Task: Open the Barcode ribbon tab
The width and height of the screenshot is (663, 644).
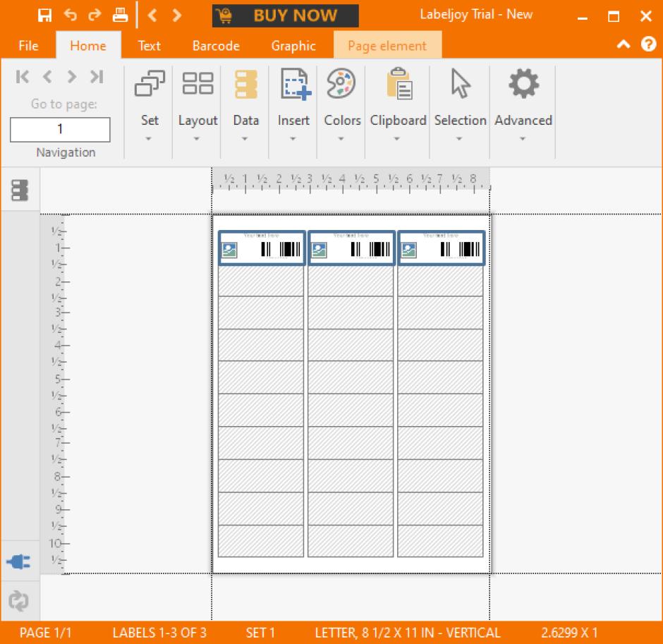Action: click(x=216, y=46)
